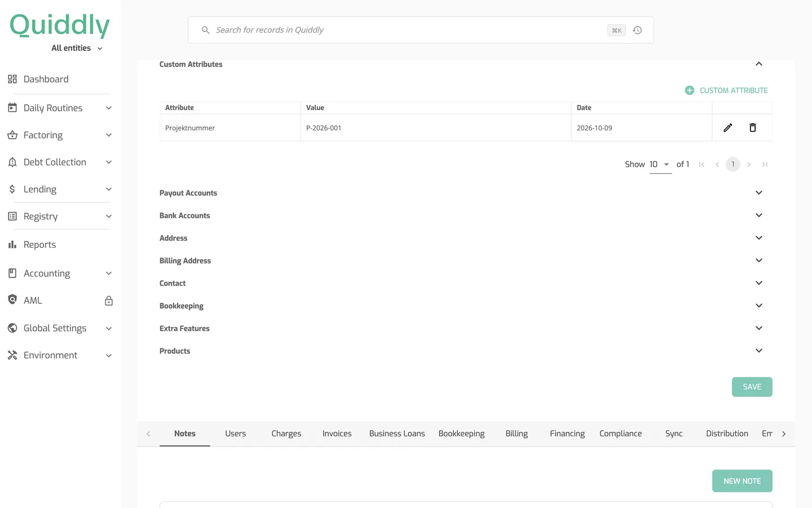Collapse the Custom Attributes section
Screen dimensions: 812x508
click(x=759, y=64)
